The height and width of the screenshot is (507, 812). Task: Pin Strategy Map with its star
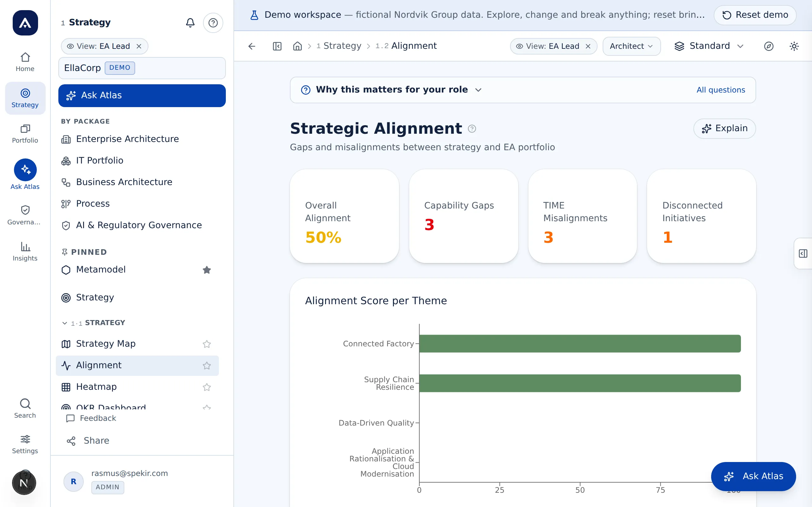pos(207,344)
